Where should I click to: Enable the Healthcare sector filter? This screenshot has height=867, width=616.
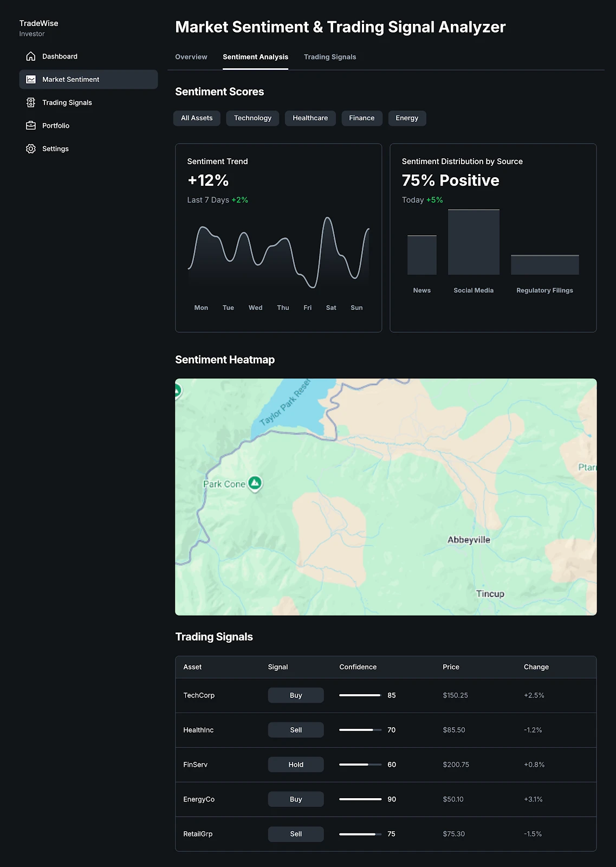tap(310, 118)
